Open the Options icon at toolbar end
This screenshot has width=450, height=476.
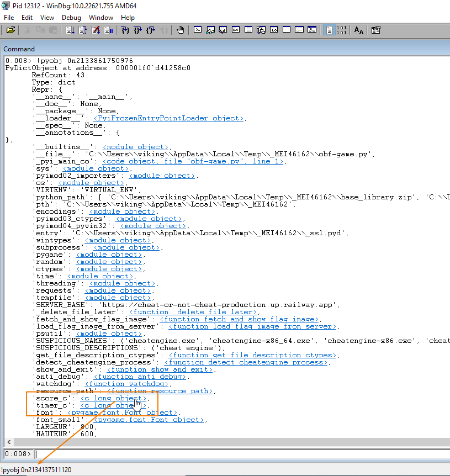click(x=376, y=30)
